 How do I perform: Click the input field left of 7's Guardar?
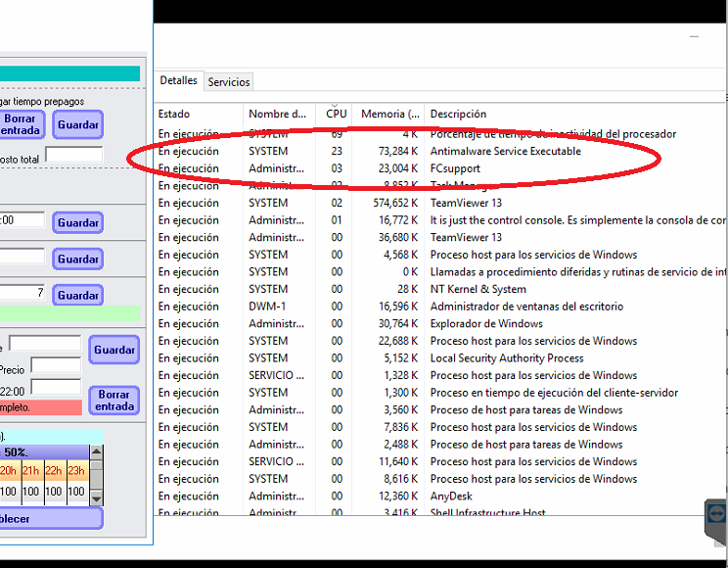[23, 292]
